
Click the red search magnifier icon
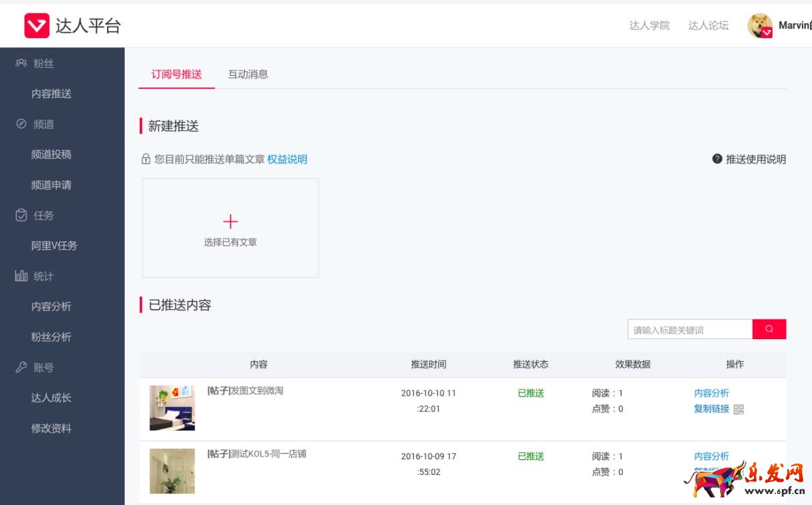769,329
